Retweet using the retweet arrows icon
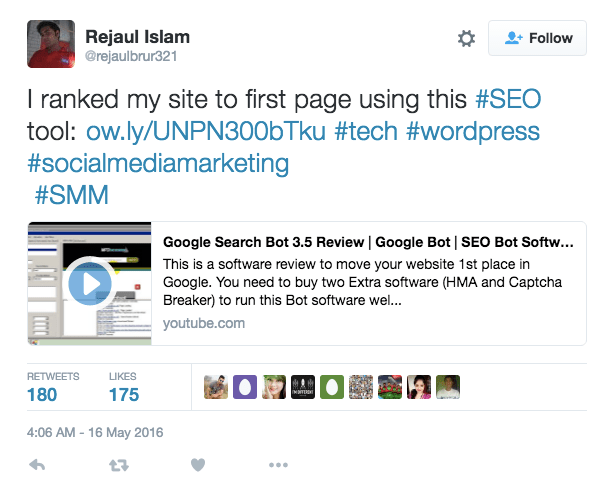608x499 pixels. [x=118, y=465]
